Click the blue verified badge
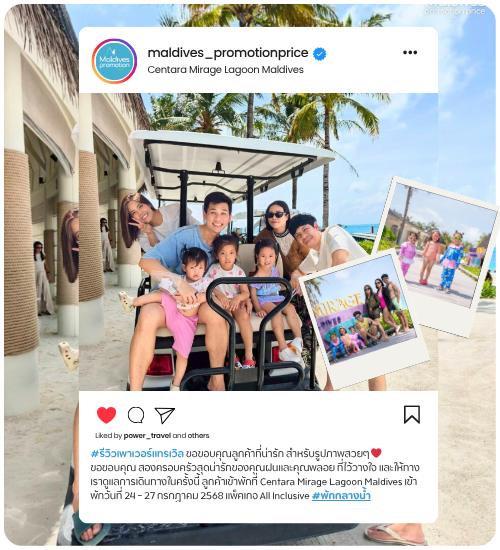500x550 pixels. 319,54
